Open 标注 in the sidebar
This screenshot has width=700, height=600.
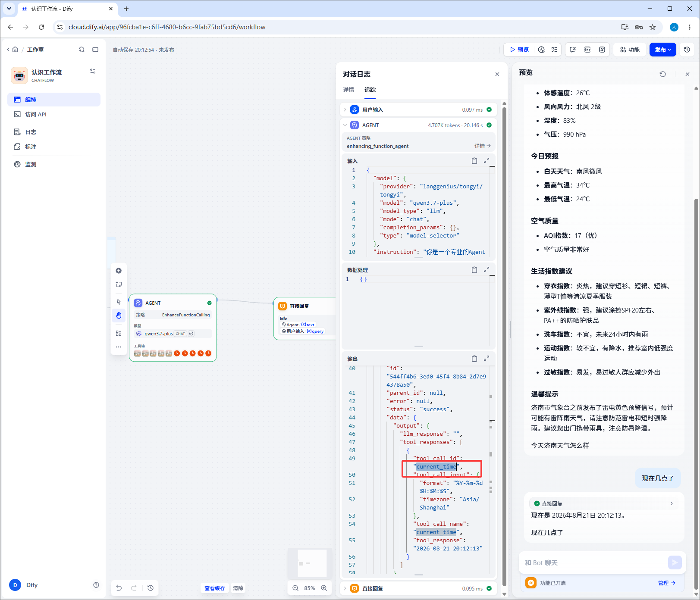pos(54,147)
